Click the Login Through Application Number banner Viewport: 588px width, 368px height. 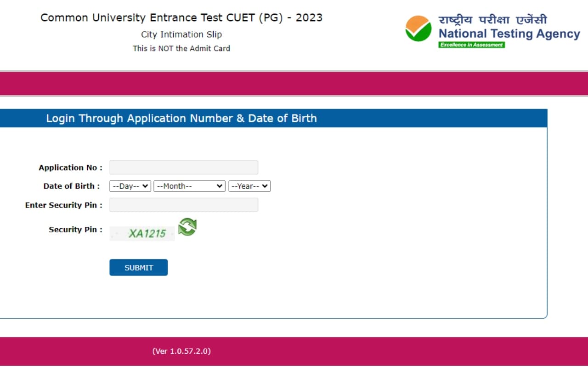181,118
